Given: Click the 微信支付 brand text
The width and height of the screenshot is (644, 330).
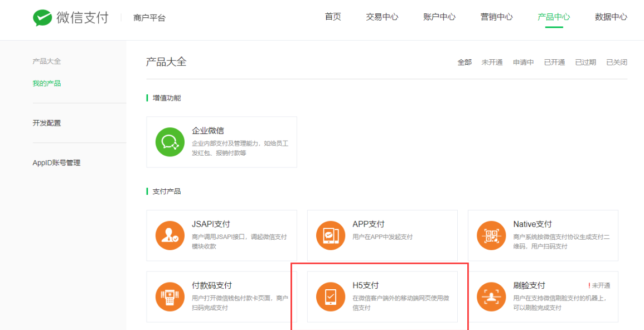Looking at the screenshot, I should tap(83, 18).
